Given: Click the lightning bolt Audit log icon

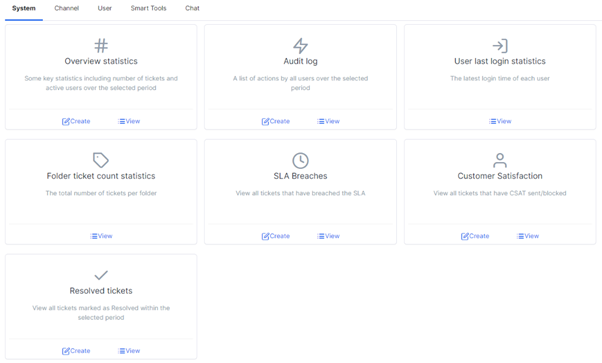Looking at the screenshot, I should [300, 46].
